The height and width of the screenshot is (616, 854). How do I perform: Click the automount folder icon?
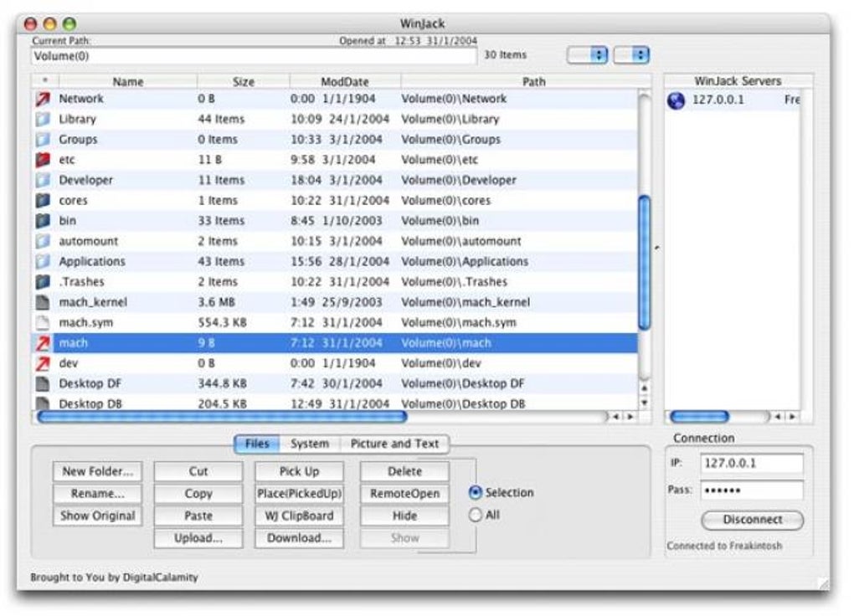[x=43, y=241]
